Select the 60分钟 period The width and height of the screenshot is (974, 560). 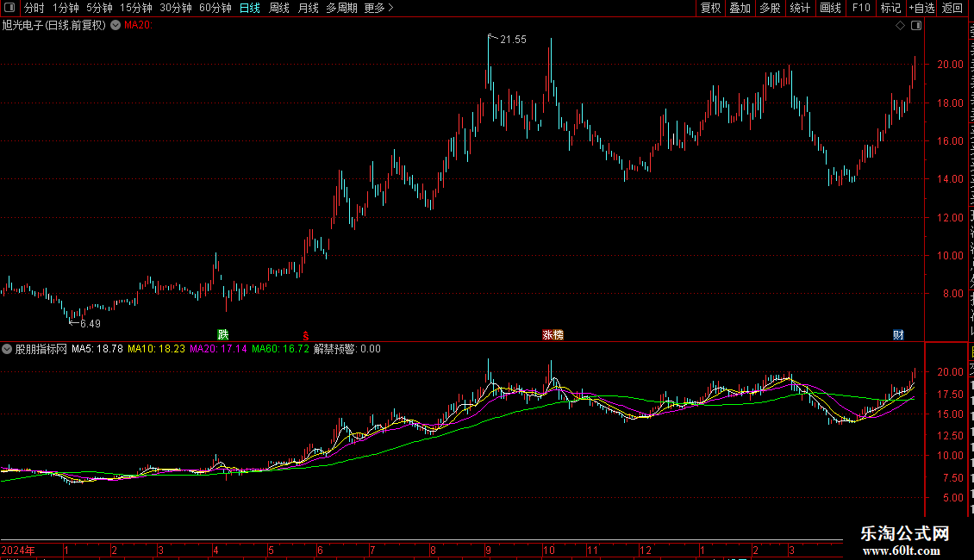point(215,8)
